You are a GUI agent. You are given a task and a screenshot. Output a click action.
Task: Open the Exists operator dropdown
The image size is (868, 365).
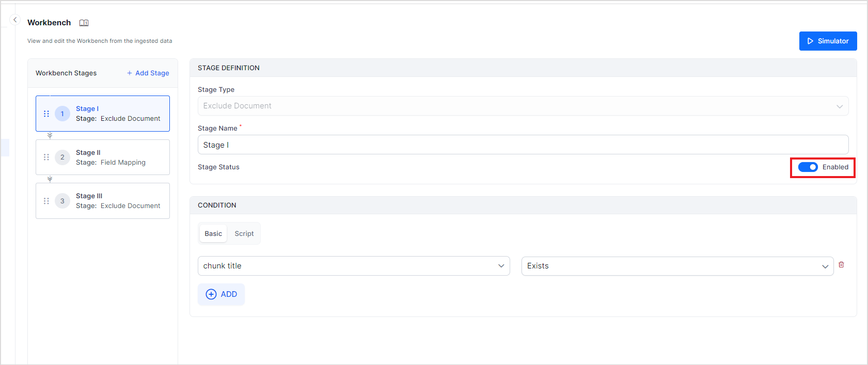click(677, 266)
